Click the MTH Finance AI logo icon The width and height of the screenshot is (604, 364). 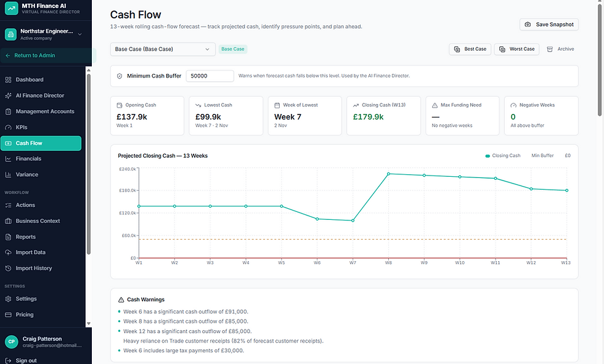(x=12, y=8)
